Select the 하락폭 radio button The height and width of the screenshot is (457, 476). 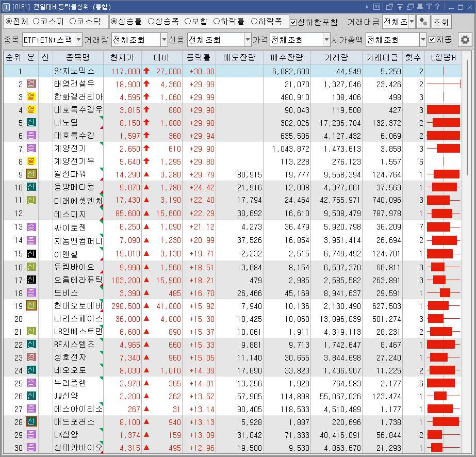(254, 21)
